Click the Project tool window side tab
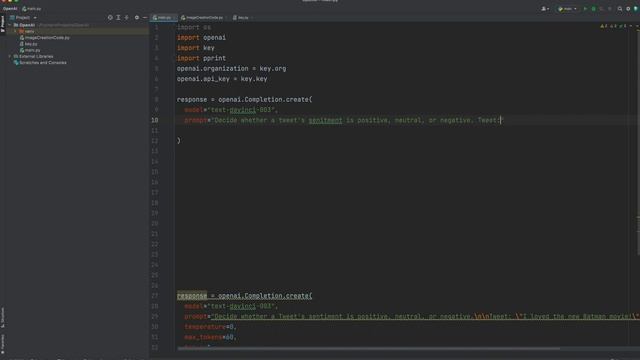 pyautogui.click(x=2, y=23)
